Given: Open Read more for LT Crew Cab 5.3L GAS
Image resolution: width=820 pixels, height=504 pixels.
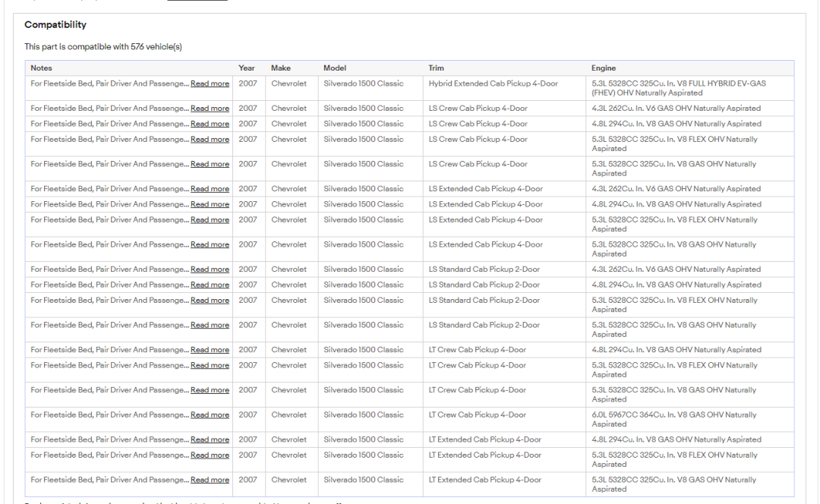Looking at the screenshot, I should pyautogui.click(x=210, y=390).
